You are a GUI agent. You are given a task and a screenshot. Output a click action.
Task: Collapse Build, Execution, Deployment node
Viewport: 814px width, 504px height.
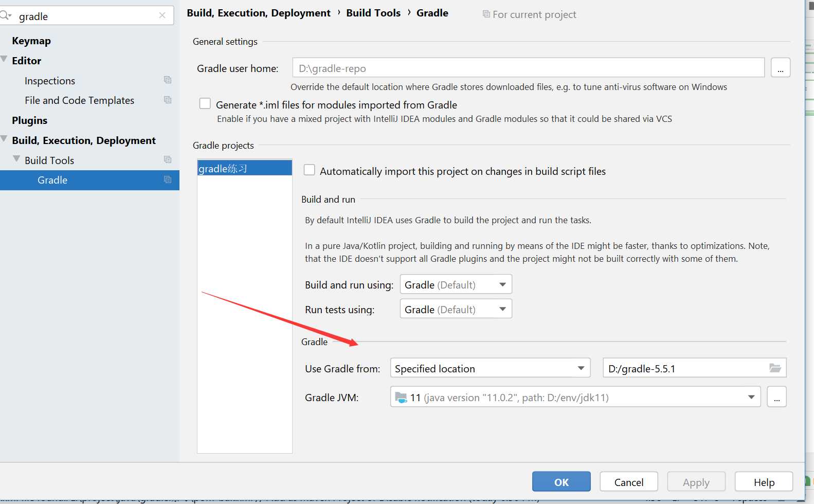coord(4,139)
